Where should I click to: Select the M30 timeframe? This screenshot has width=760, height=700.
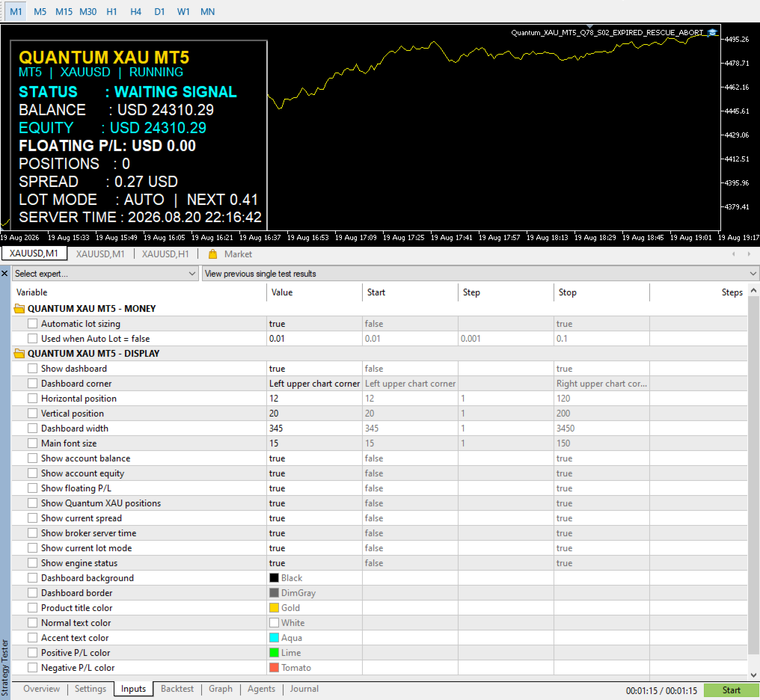point(88,12)
